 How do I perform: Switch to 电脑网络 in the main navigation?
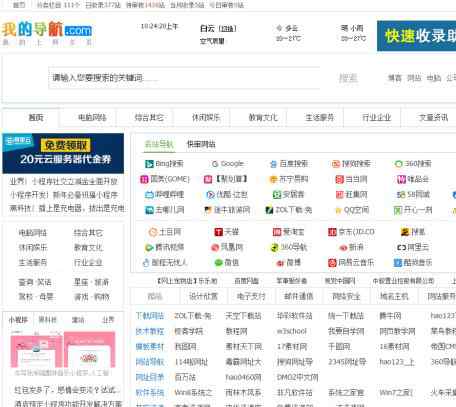click(92, 118)
